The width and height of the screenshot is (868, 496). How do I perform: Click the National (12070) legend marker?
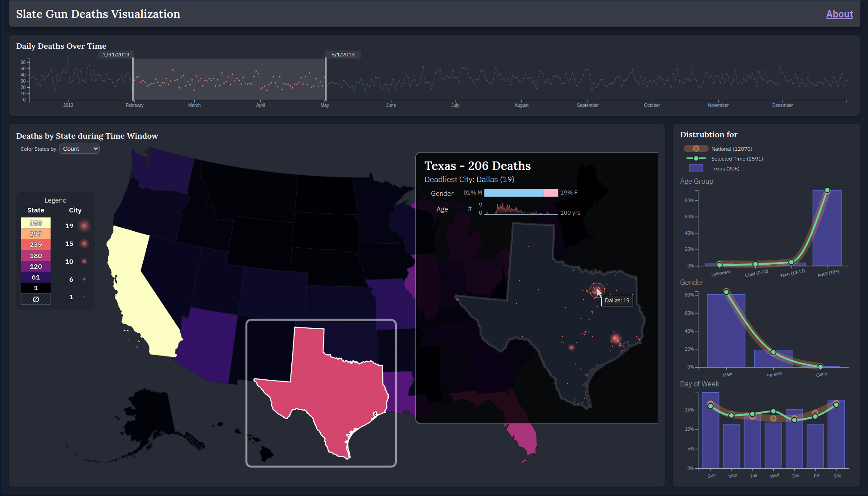tap(696, 148)
